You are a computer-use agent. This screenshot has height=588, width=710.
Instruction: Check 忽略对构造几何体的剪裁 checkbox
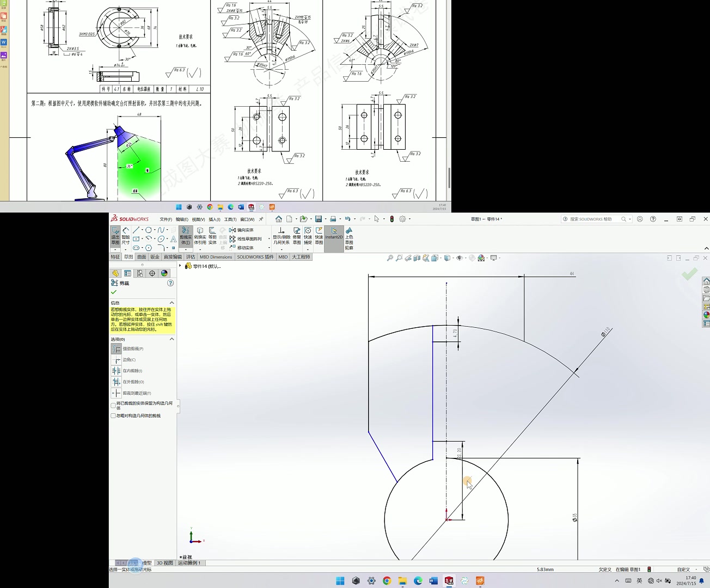[x=113, y=416]
